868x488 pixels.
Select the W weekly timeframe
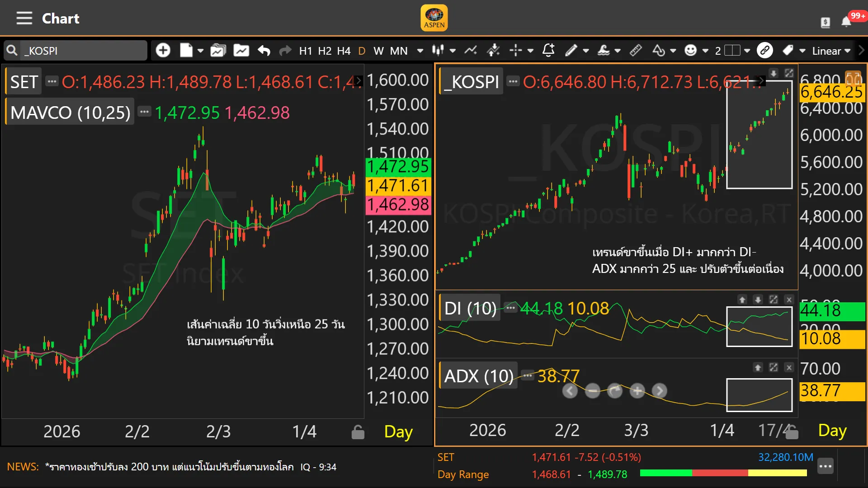click(x=378, y=51)
